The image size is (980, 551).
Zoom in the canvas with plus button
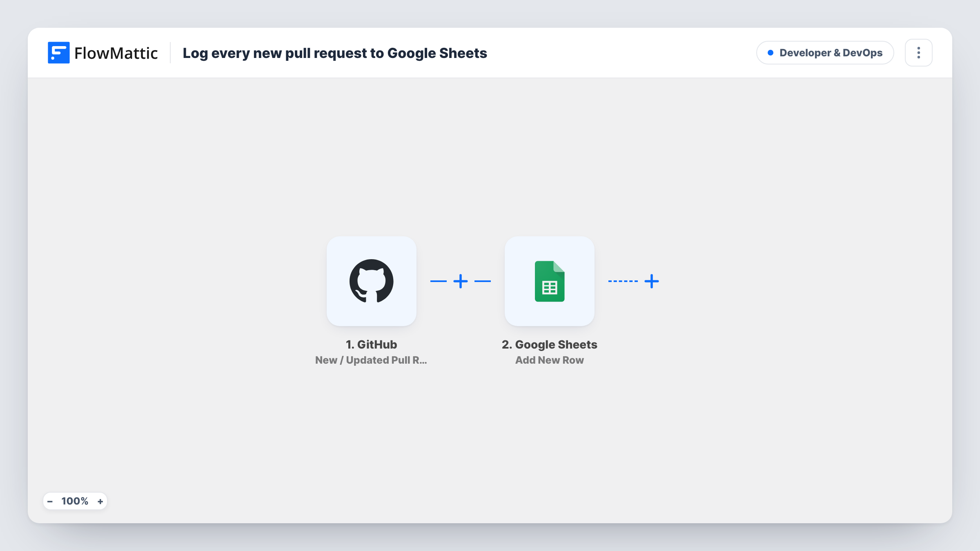100,501
